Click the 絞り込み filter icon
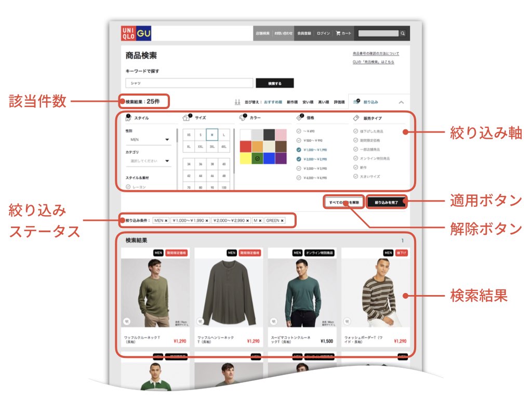The width and height of the screenshot is (532, 399). (356, 101)
